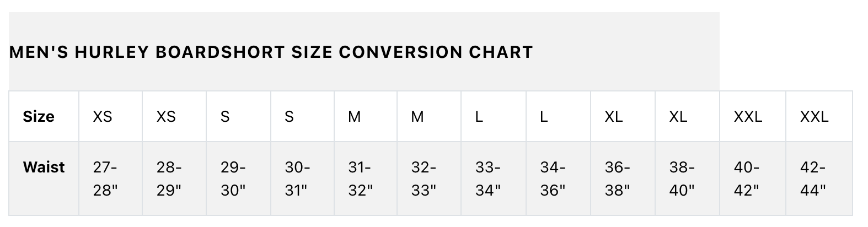Select the 29-30" waist measurement

point(238,179)
